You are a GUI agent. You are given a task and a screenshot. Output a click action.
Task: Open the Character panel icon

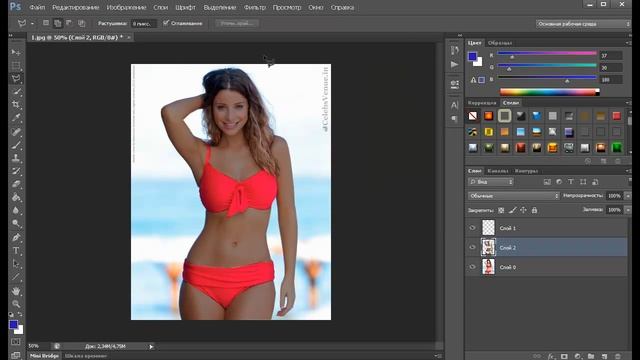[454, 105]
